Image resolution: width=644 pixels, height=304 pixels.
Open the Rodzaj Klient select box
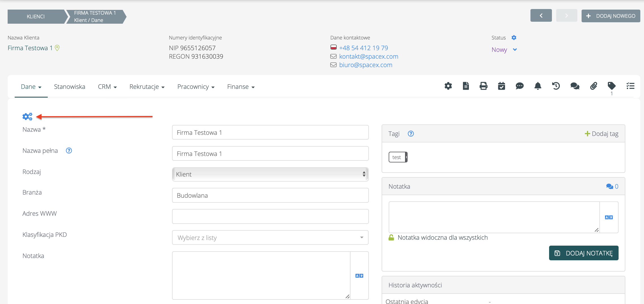(x=270, y=174)
